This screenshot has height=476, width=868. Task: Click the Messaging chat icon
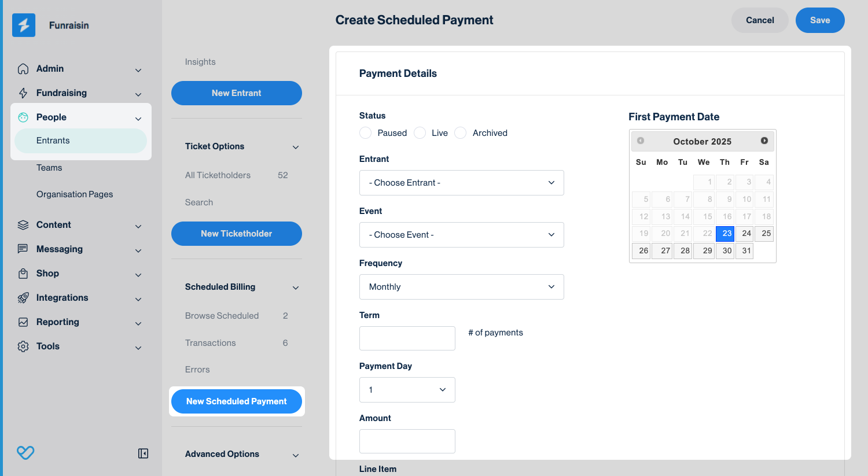click(x=23, y=249)
